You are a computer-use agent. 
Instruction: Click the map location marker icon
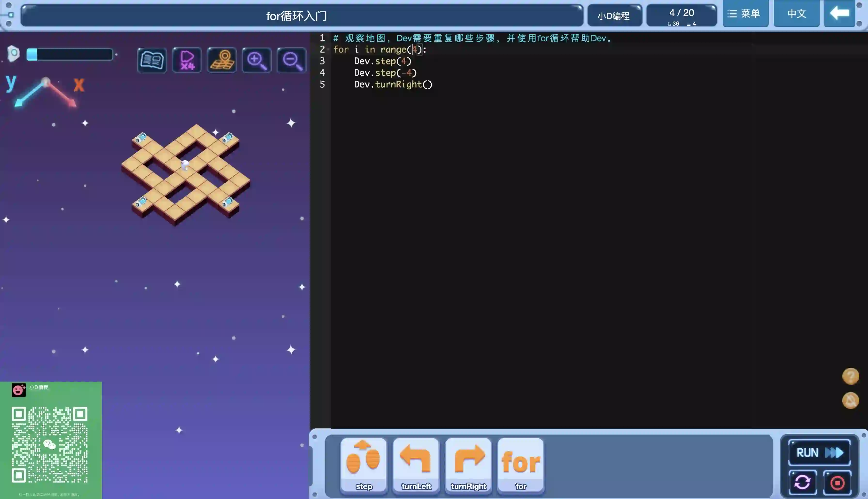coord(222,60)
